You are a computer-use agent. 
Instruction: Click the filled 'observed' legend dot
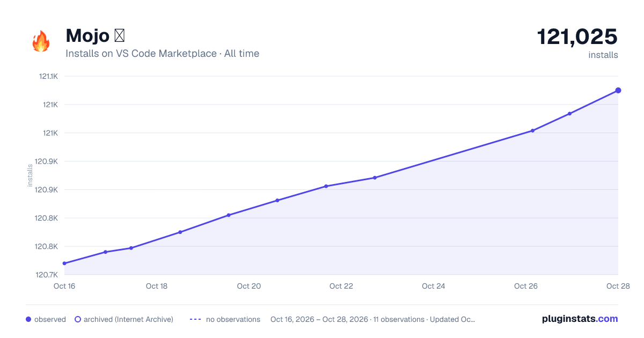(x=28, y=319)
